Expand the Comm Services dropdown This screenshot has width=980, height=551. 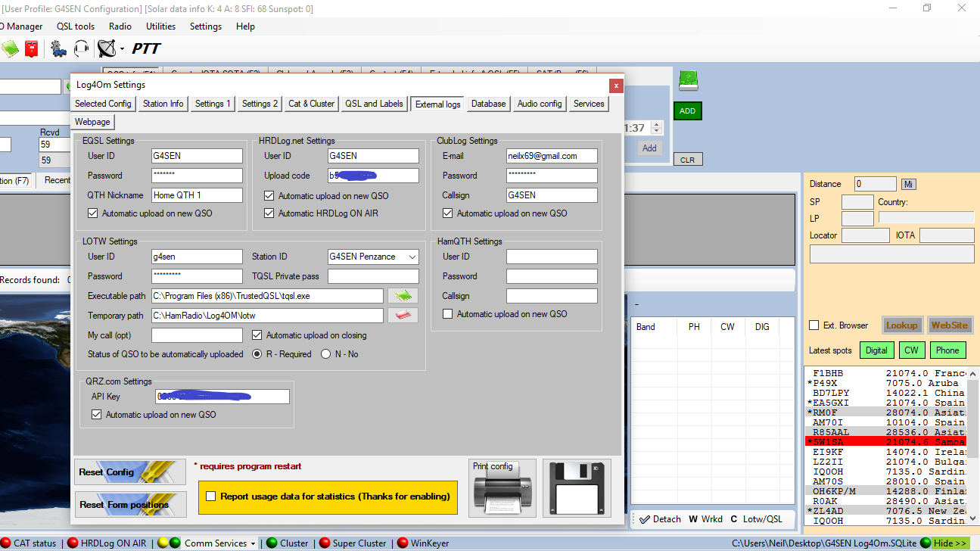coord(254,543)
